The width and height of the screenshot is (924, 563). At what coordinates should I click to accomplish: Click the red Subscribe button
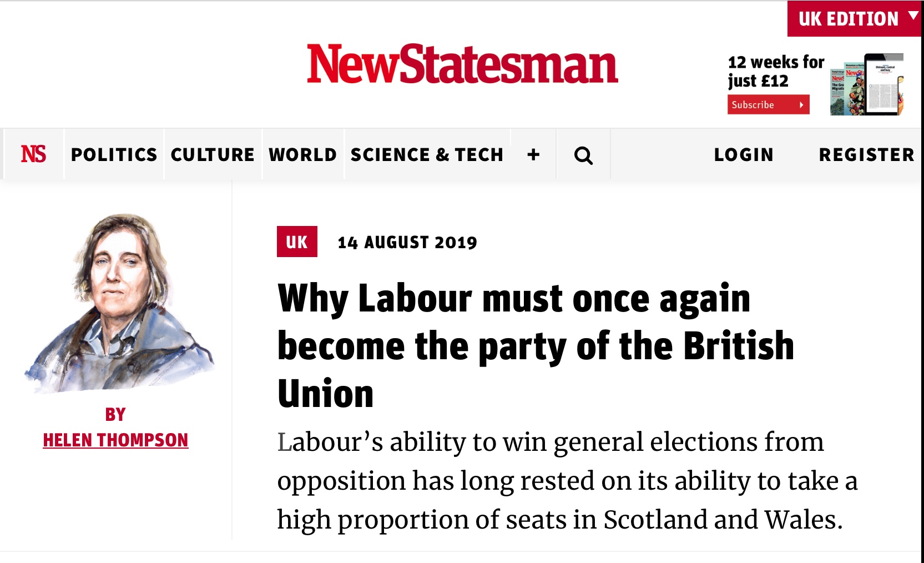pos(768,105)
